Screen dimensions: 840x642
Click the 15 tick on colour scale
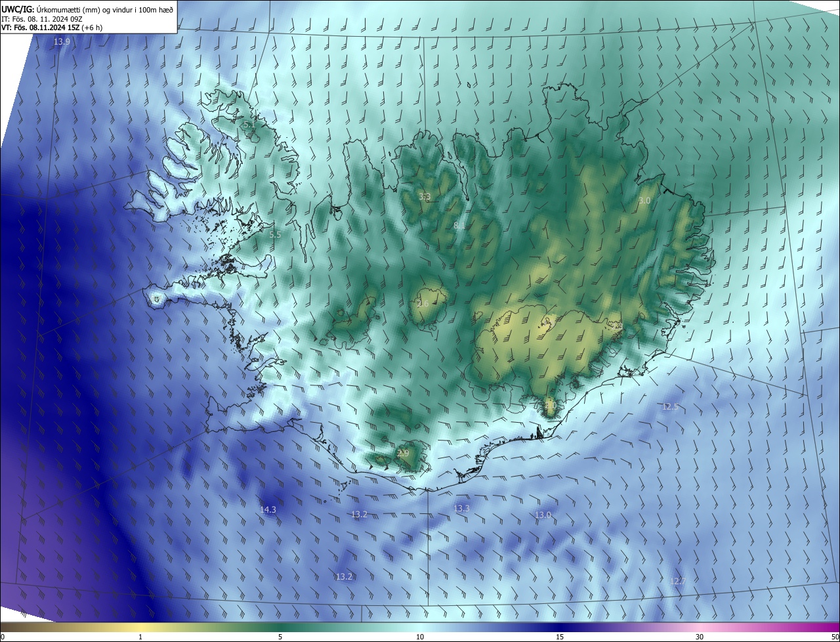coord(560,637)
